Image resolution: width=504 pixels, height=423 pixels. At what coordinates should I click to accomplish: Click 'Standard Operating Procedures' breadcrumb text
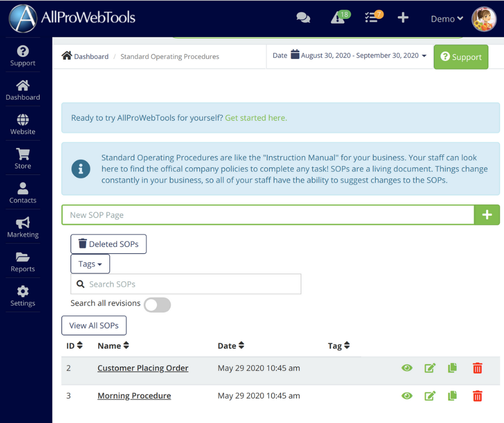(x=170, y=57)
